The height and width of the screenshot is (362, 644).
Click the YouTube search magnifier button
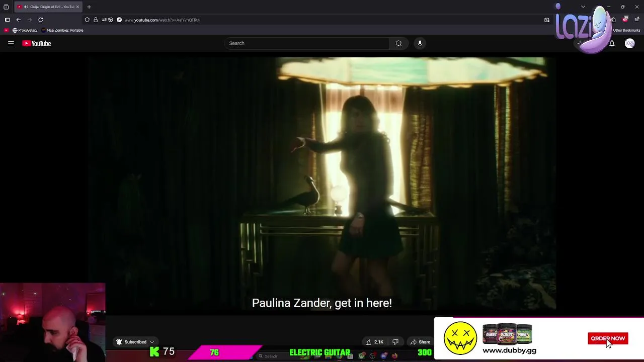click(398, 43)
